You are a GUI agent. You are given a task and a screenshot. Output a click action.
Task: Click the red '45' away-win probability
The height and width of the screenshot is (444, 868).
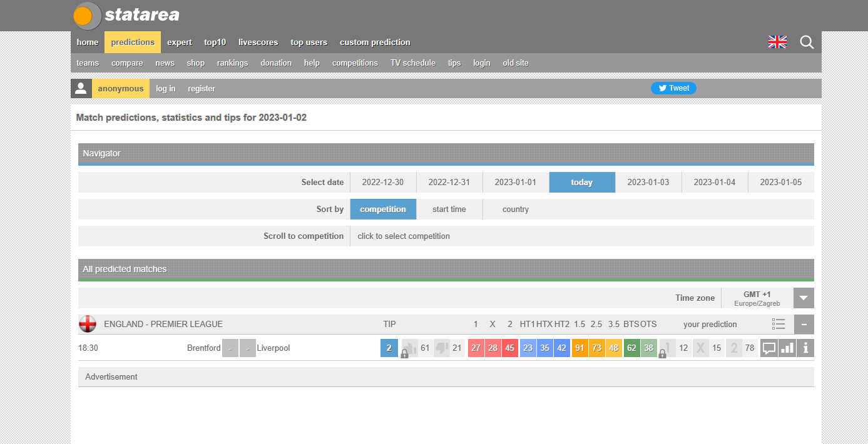[510, 348]
